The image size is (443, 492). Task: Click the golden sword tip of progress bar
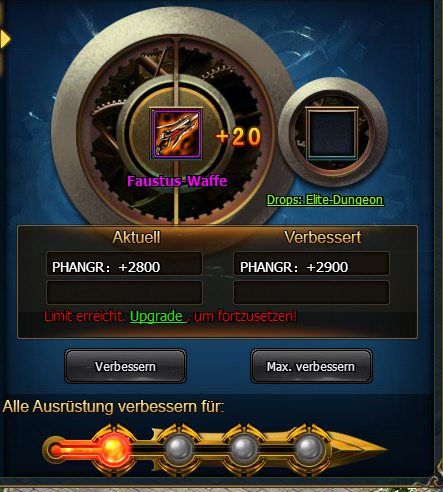(x=358, y=448)
